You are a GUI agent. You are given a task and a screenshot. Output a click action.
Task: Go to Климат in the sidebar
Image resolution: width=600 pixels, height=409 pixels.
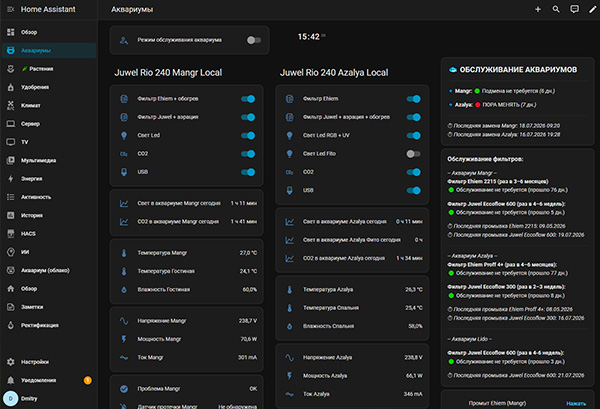(49, 106)
